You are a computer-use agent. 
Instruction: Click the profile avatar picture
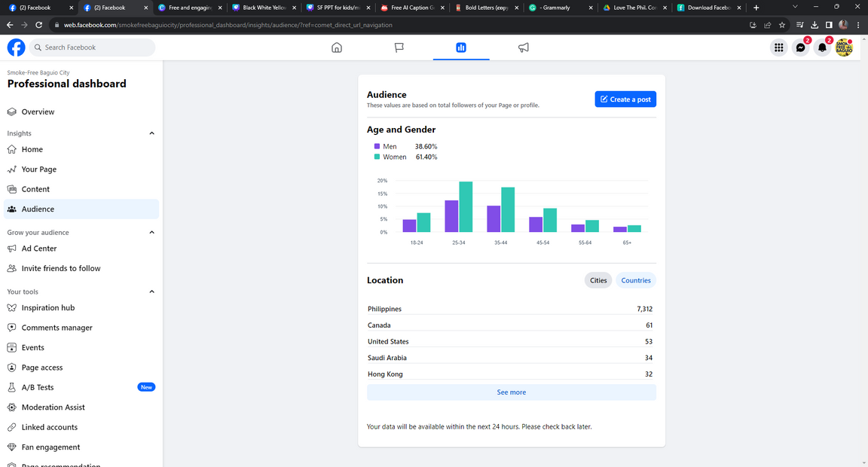pyautogui.click(x=844, y=48)
